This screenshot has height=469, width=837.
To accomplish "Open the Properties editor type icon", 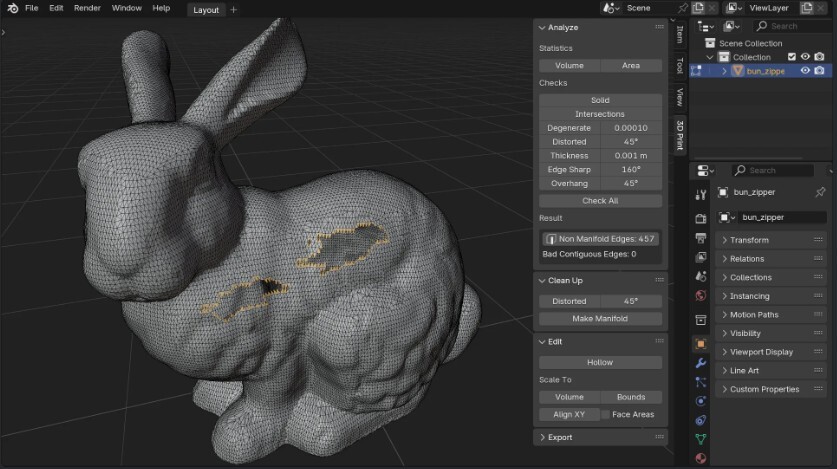I will point(706,171).
